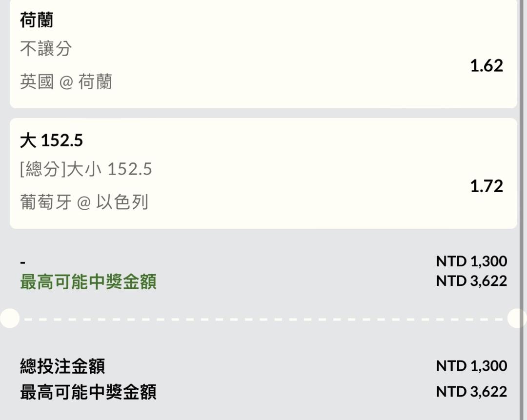The image size is (527, 420).
Task: Click the 1.72 odds value
Action: (x=486, y=186)
